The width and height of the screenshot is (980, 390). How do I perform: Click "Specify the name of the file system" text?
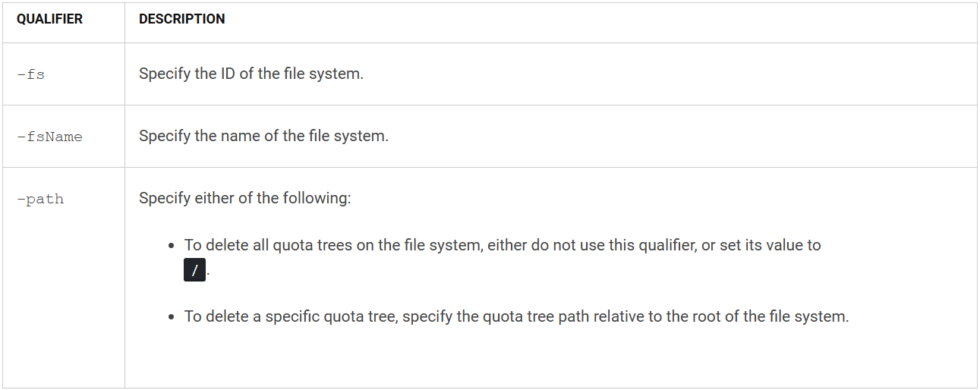tap(263, 137)
